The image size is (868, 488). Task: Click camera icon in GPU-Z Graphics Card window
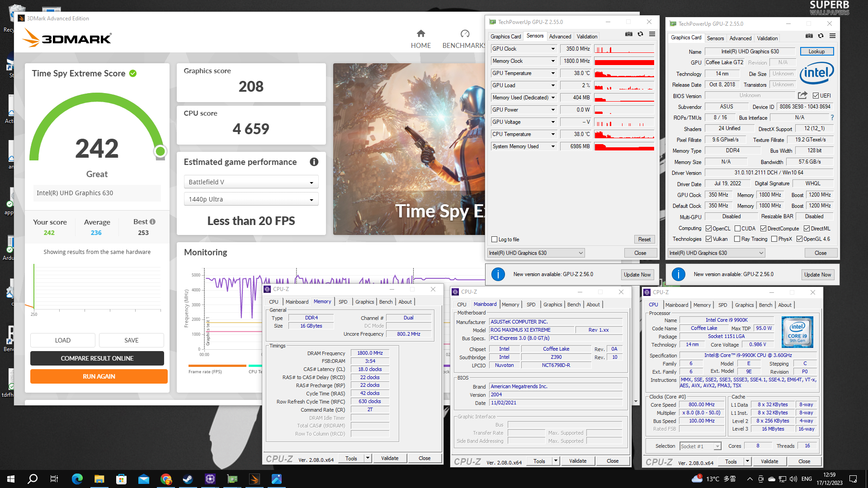(x=809, y=36)
